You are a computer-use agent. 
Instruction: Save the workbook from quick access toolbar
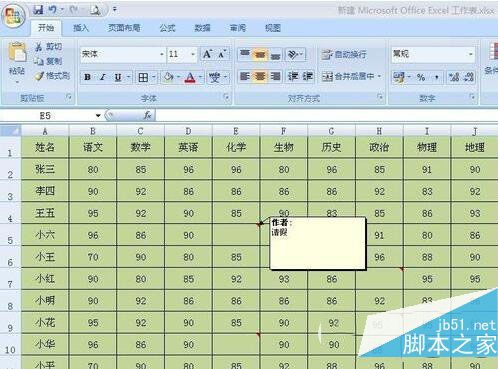click(38, 10)
